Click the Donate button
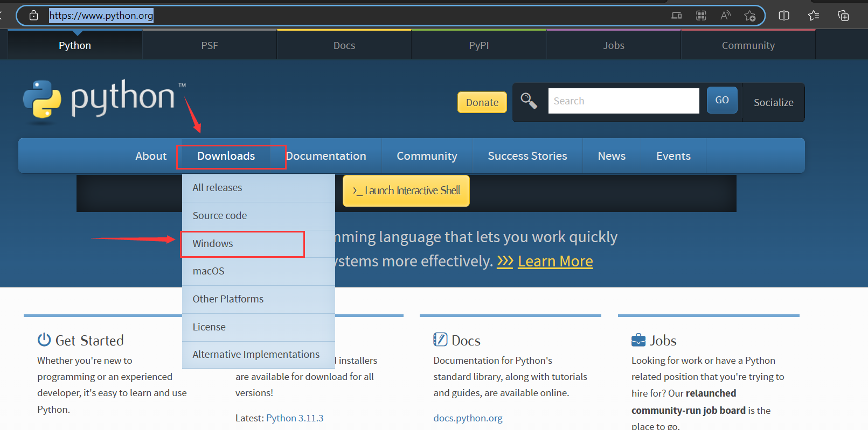Image resolution: width=868 pixels, height=430 pixels. (x=482, y=102)
